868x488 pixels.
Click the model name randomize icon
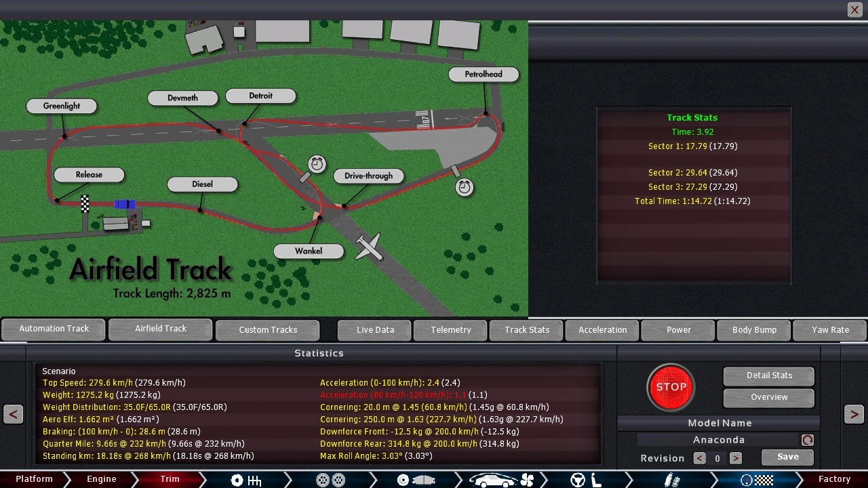coord(807,440)
